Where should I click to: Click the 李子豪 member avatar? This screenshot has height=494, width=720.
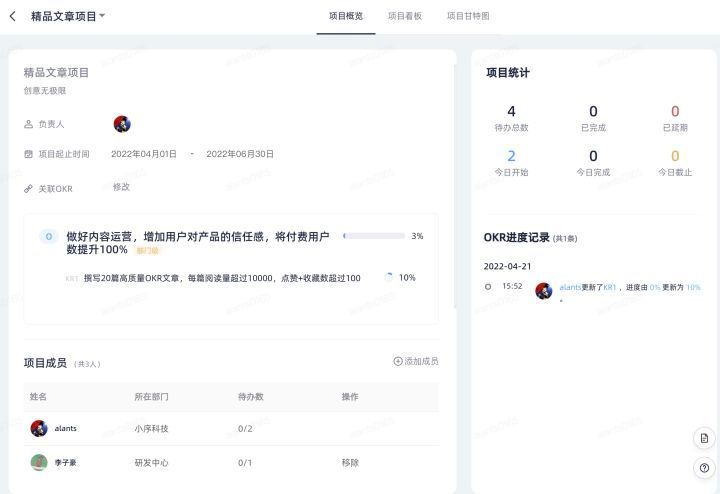[x=39, y=462]
